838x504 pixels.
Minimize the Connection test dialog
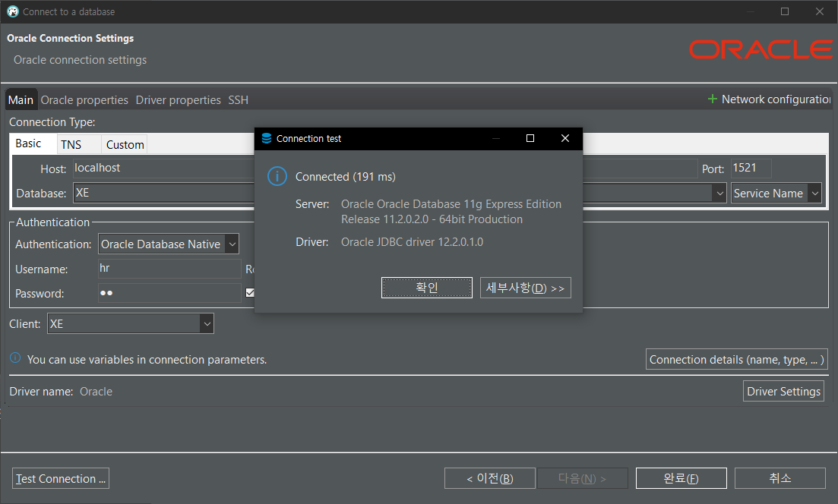point(496,138)
